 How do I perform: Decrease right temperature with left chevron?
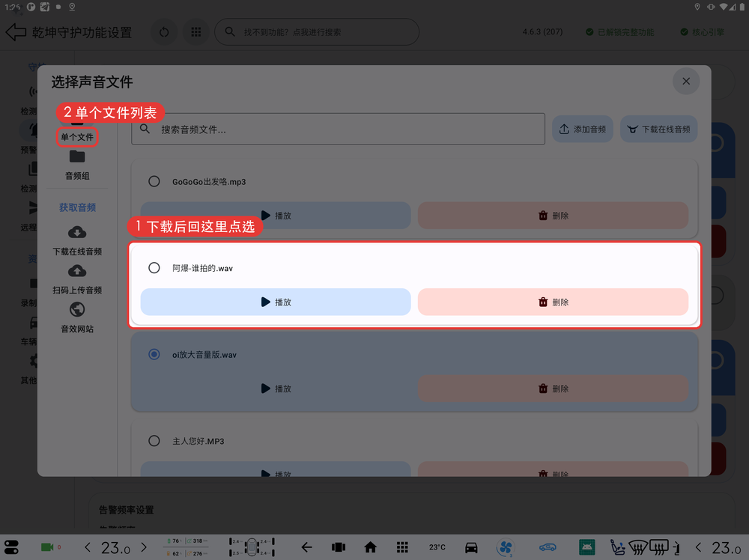[698, 547]
